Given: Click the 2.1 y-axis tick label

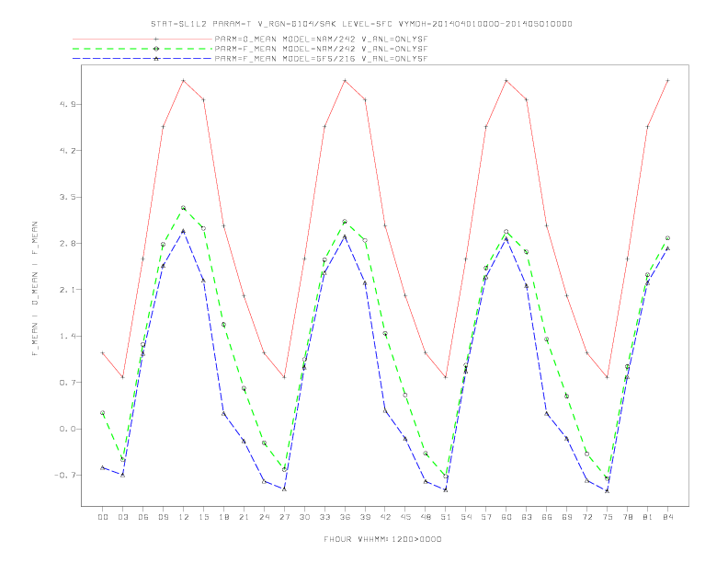Looking at the screenshot, I should click(67, 290).
